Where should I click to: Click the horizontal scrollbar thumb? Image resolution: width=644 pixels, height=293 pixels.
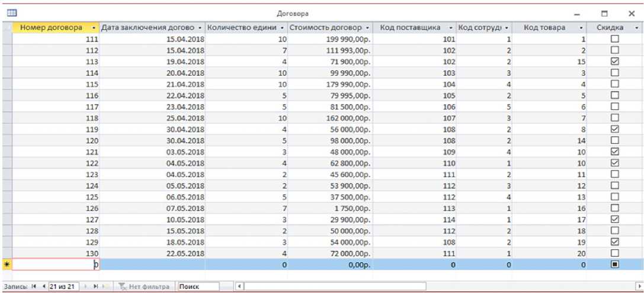335,286
